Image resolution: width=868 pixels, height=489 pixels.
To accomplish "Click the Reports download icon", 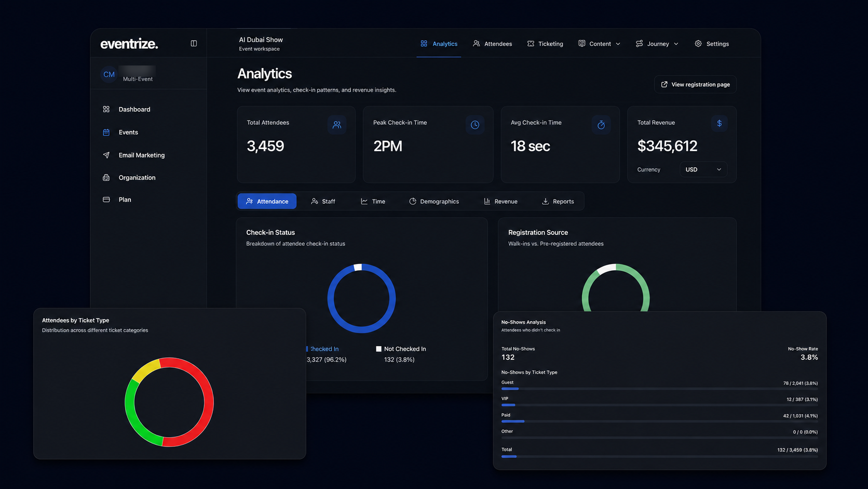I will [x=546, y=201].
